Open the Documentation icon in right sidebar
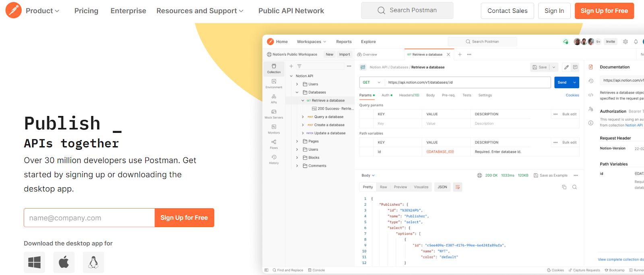Viewport: 644px width, 275px height. pos(591,67)
